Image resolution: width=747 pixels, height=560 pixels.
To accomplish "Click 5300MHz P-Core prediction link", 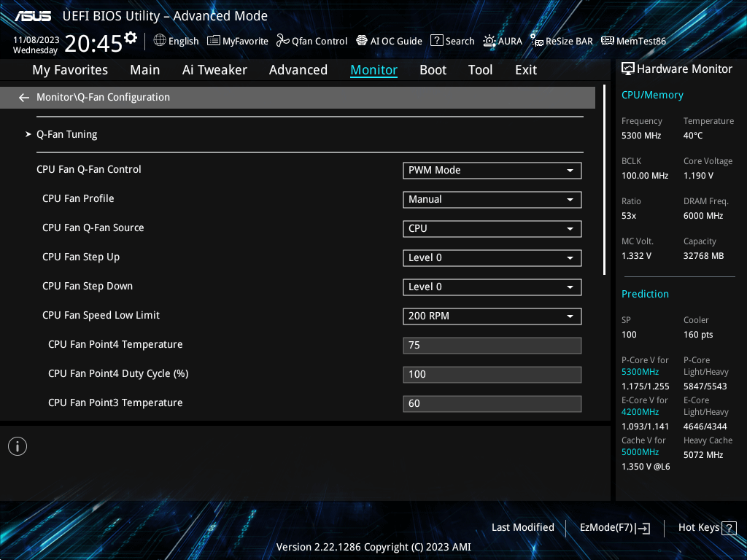I will click(640, 372).
